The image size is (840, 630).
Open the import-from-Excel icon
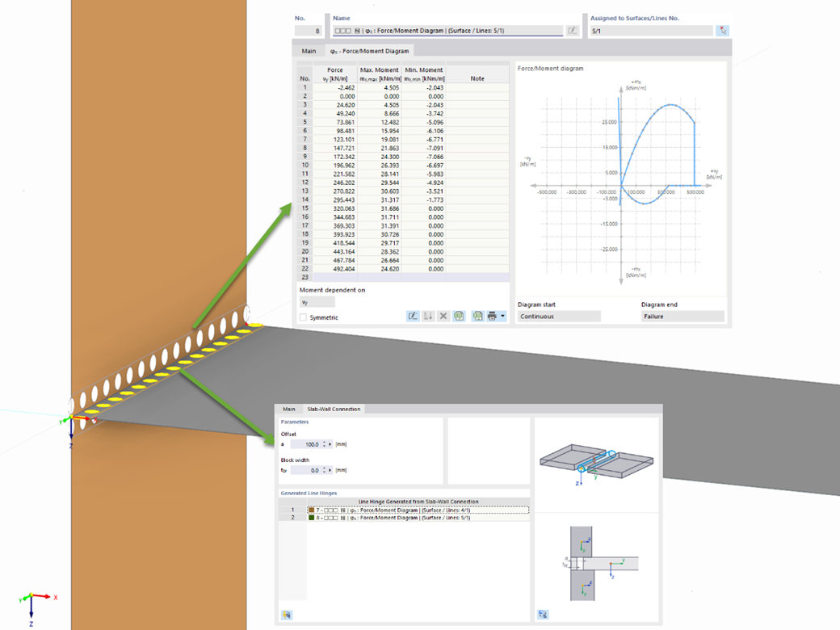tap(459, 316)
